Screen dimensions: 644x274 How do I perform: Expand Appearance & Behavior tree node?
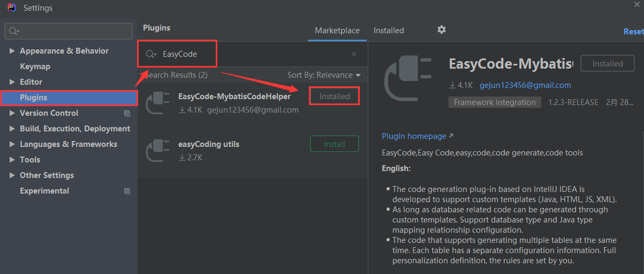[12, 51]
